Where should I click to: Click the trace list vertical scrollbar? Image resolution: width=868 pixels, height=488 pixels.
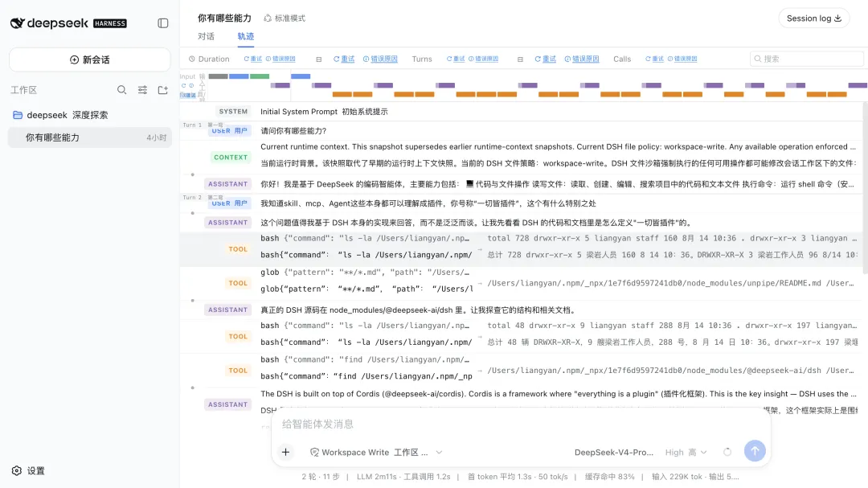(x=865, y=188)
